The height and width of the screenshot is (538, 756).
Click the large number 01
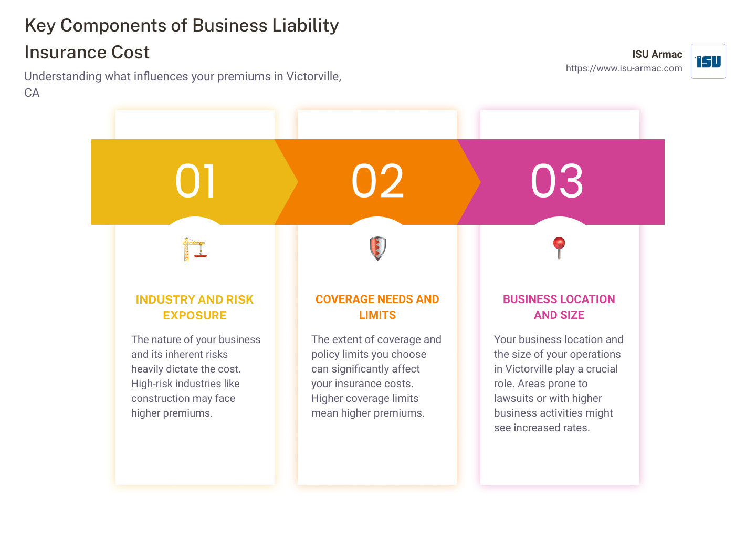tap(195, 181)
